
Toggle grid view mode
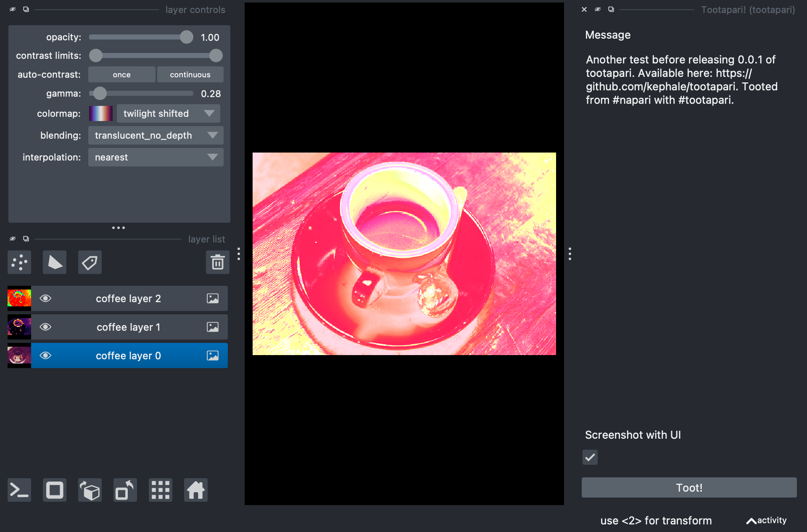point(161,490)
